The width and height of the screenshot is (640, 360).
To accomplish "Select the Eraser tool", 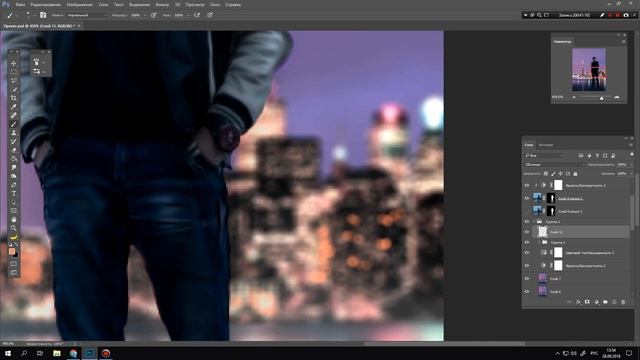I will (x=13, y=150).
